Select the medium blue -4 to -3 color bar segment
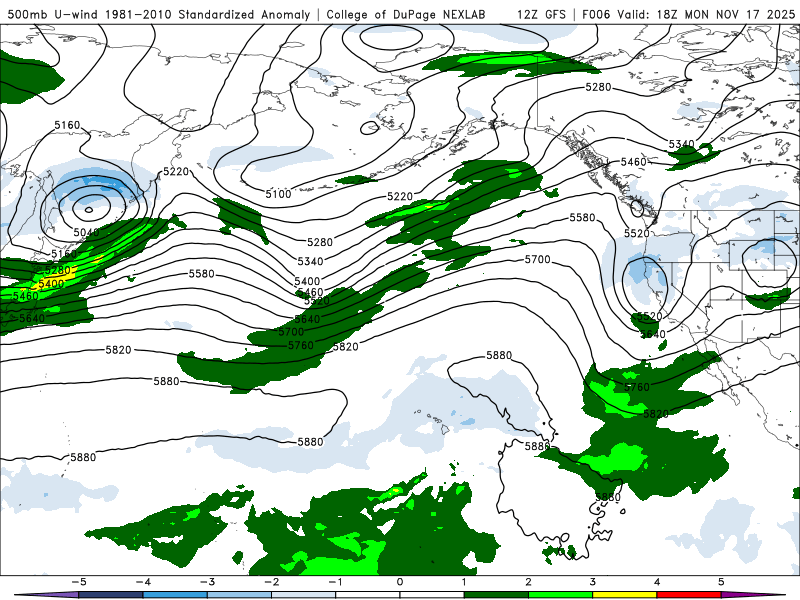This screenshot has width=800, height=600. (x=175, y=595)
